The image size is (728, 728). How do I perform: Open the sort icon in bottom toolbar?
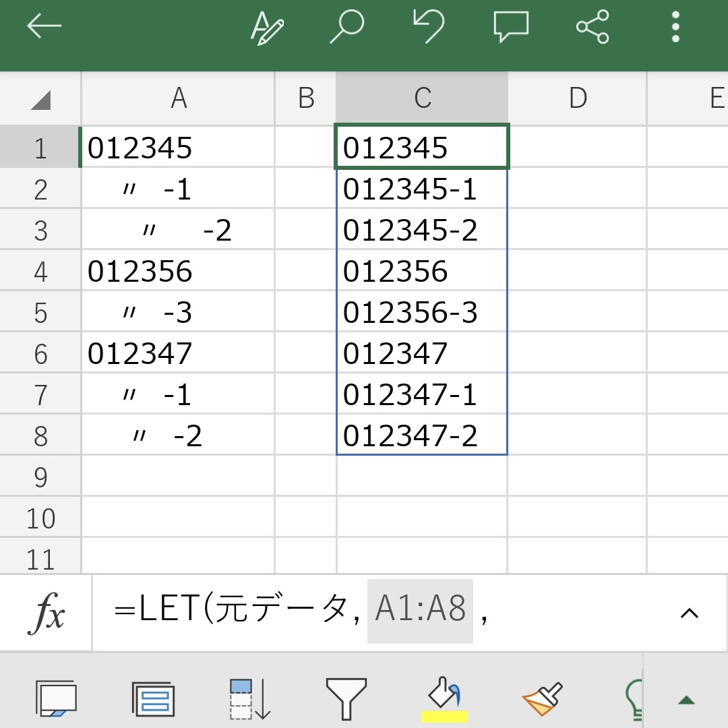(x=250, y=698)
